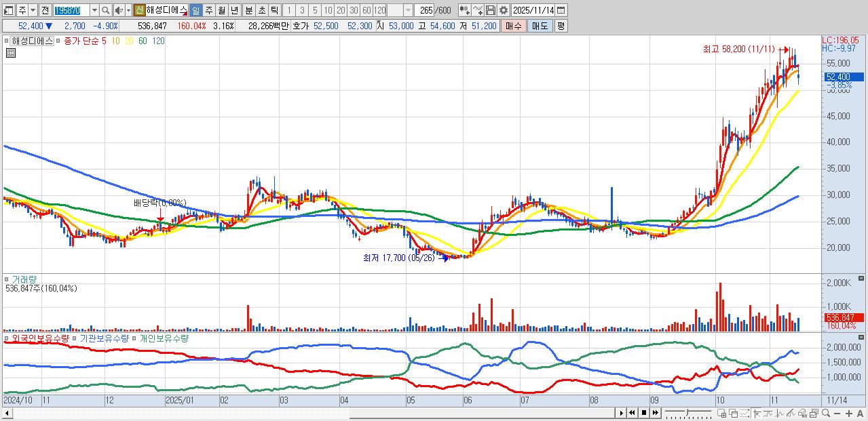Click the trend line drawing icon in the bottom toolbar

coord(791,414)
